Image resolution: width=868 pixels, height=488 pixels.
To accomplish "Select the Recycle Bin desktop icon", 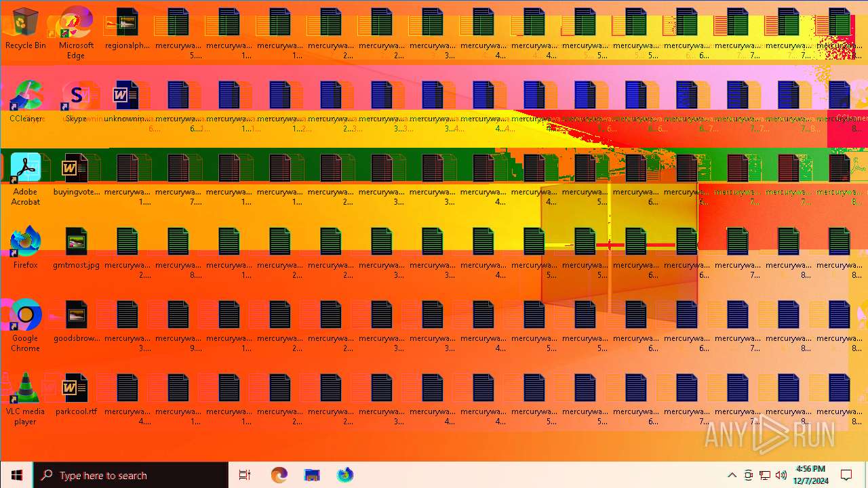I will coord(25,28).
